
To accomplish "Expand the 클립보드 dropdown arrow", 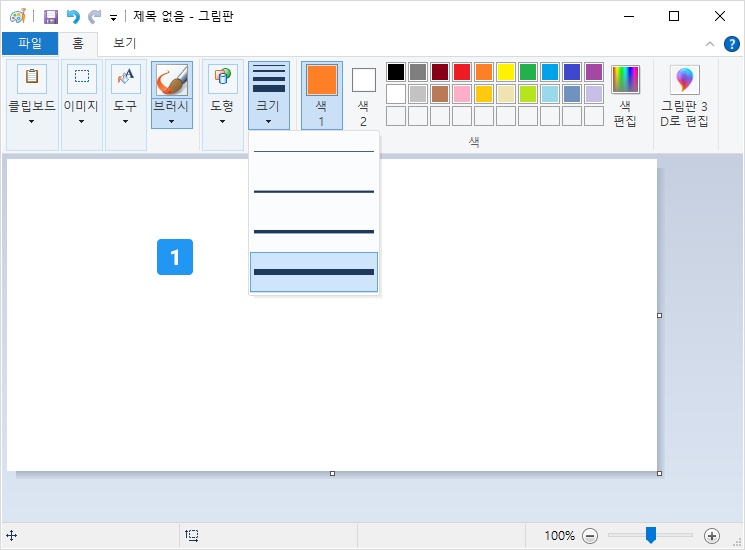I will point(31,122).
